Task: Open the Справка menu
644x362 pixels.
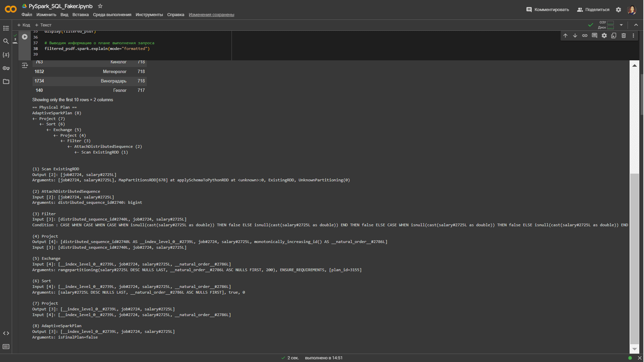Action: tap(176, 15)
